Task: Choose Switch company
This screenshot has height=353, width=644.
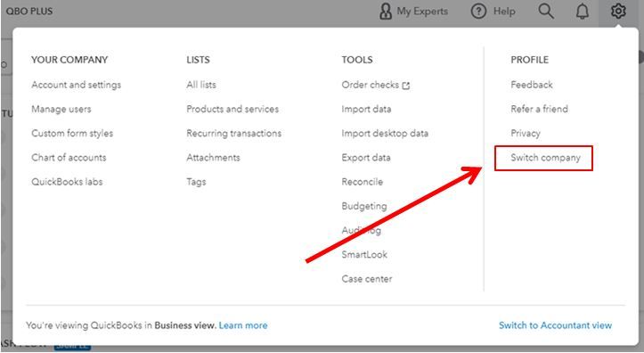Action: [x=545, y=158]
